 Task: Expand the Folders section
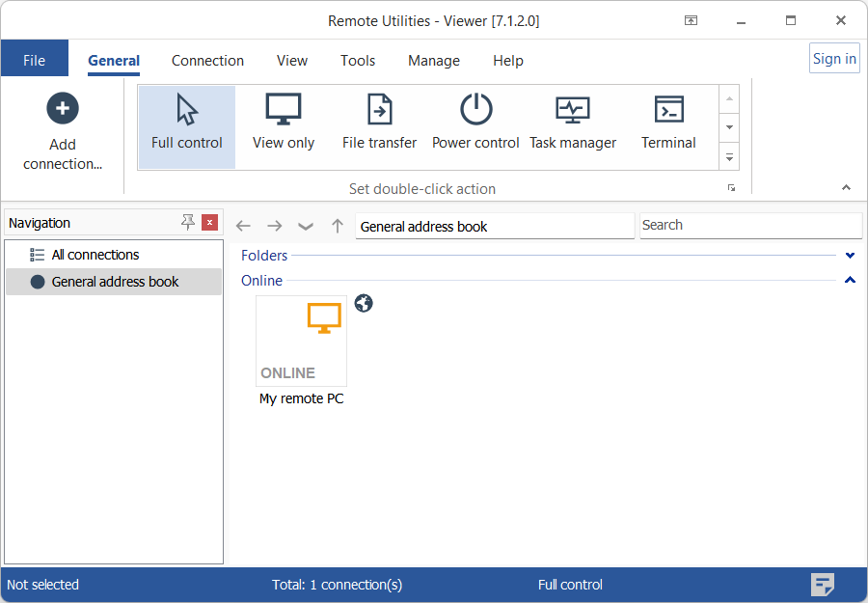pos(850,256)
